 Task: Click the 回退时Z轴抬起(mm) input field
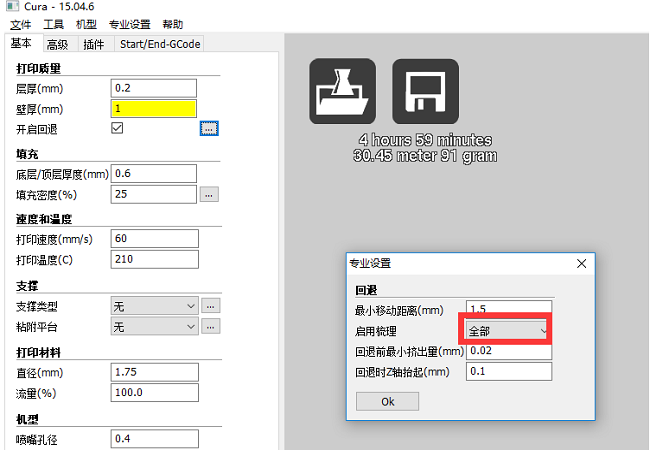509,371
